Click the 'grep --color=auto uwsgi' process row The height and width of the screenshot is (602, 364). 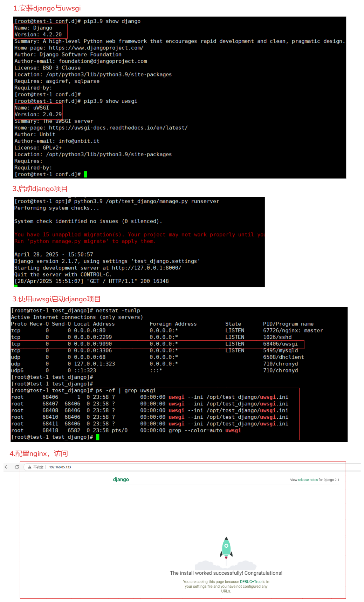(x=126, y=430)
